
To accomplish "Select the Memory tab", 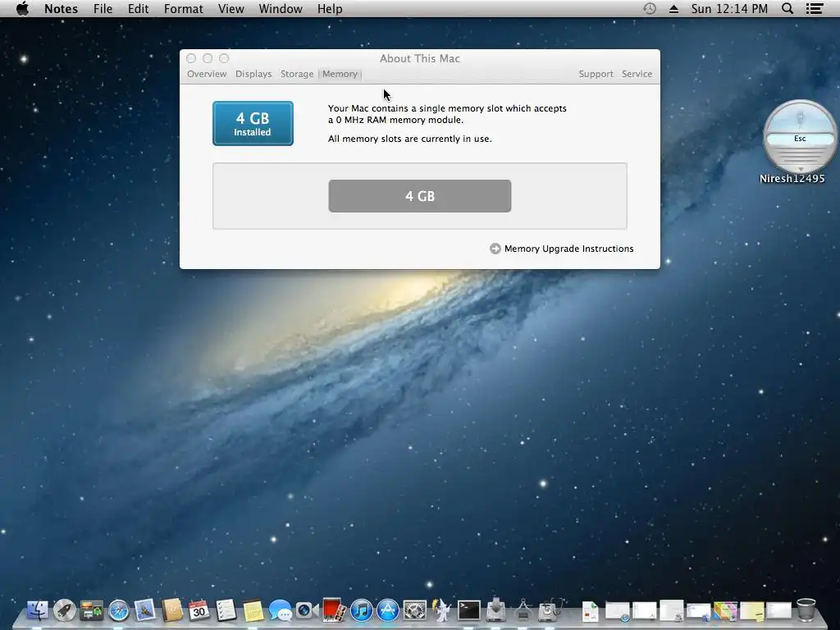I will pyautogui.click(x=340, y=74).
